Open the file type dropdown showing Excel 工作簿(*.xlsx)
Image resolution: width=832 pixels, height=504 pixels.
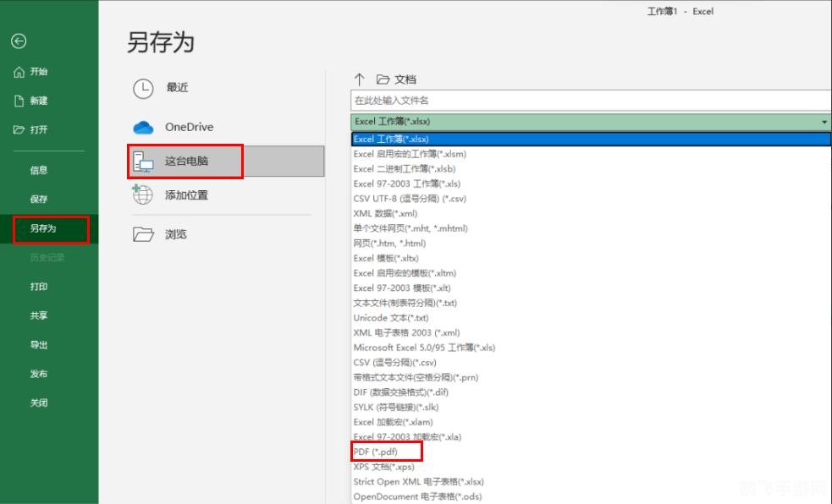[825, 121]
